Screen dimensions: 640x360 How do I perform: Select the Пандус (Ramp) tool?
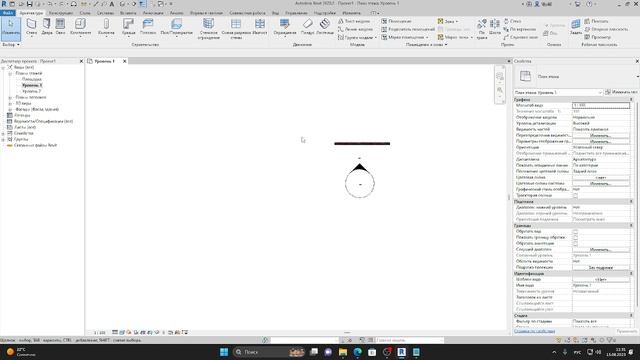(x=307, y=27)
